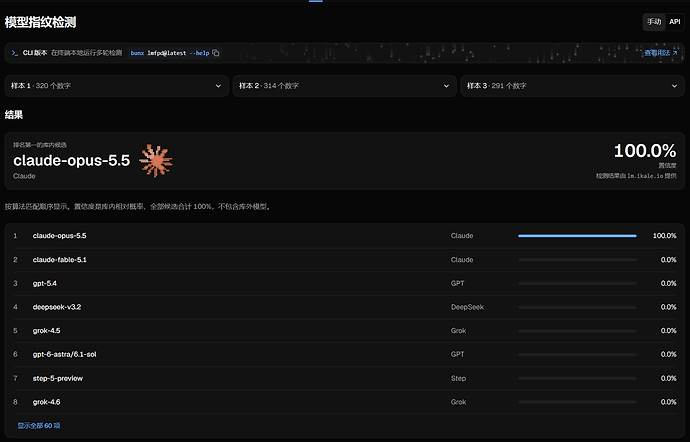Open the 查看用法 link
This screenshot has width=690, height=442.
coord(661,53)
